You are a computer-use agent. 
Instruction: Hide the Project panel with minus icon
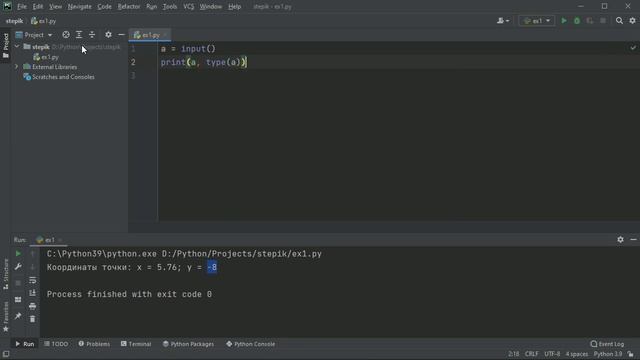pos(121,35)
